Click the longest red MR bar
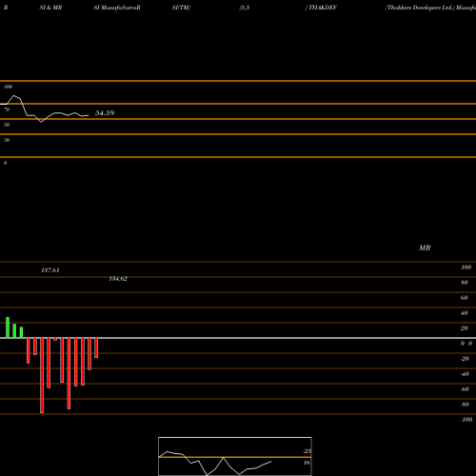Image resolution: width=476 pixels, height=476 pixels. (42, 375)
